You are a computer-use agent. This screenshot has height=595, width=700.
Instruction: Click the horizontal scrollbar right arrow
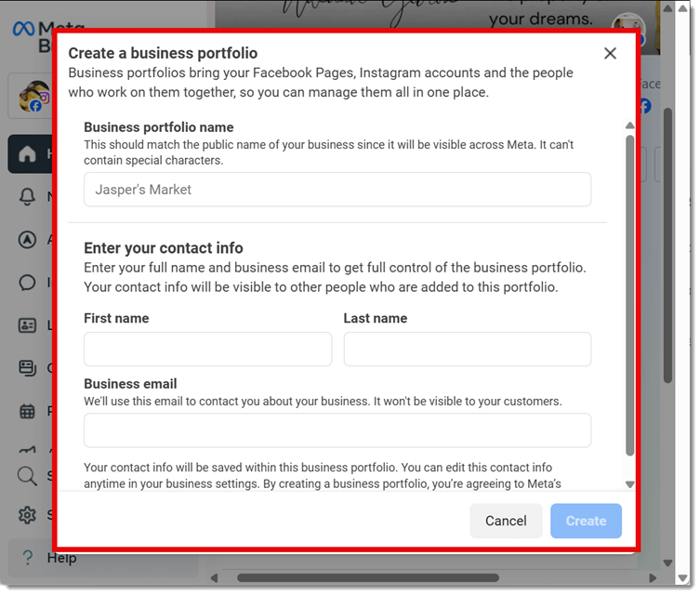click(x=653, y=578)
